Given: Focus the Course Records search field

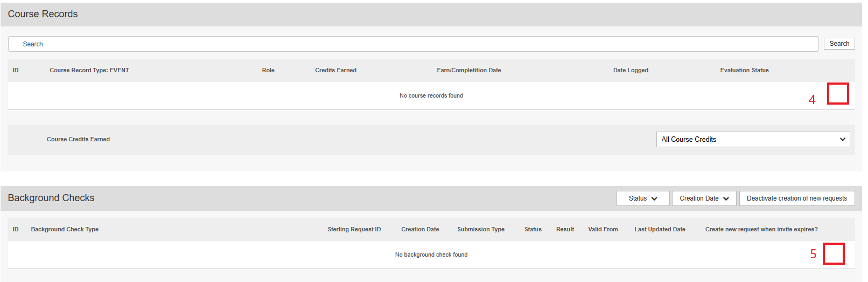Looking at the screenshot, I should coord(413,44).
